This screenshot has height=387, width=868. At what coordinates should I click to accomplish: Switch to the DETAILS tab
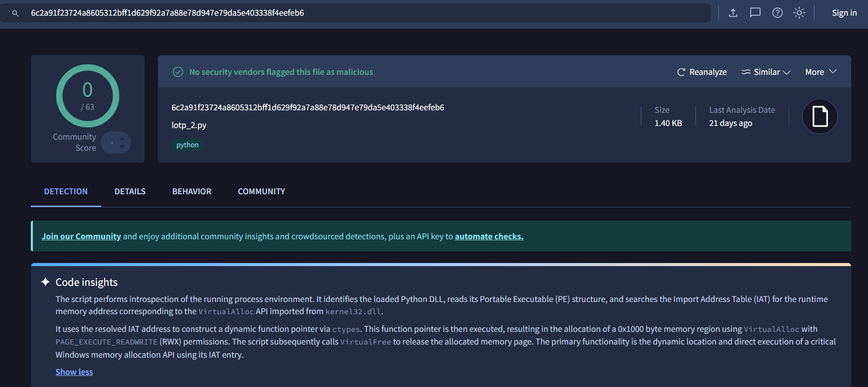130,191
